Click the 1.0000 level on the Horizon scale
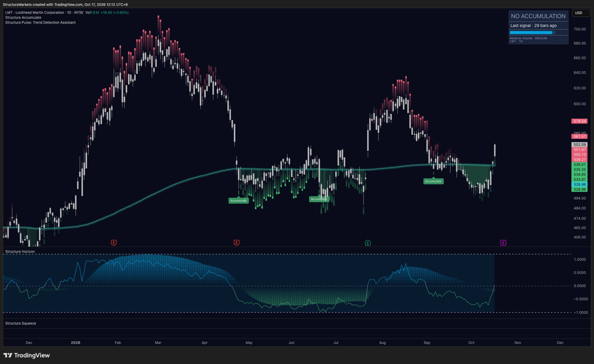The height and width of the screenshot is (364, 594). (580, 259)
